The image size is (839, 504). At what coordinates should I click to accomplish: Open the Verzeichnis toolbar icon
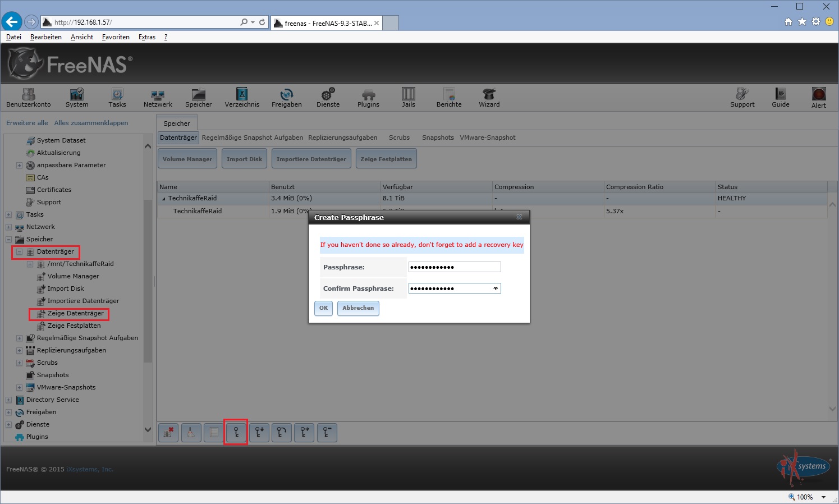pos(242,97)
